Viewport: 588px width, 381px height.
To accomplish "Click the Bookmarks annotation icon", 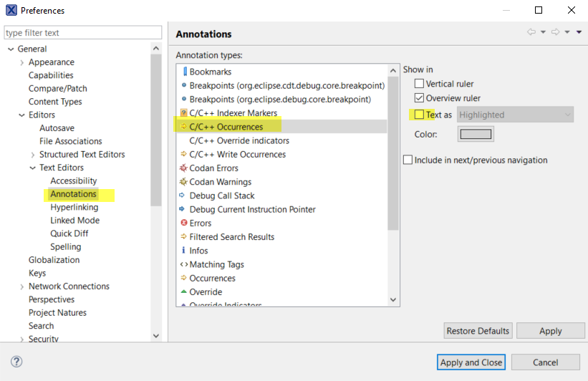I will click(x=184, y=72).
